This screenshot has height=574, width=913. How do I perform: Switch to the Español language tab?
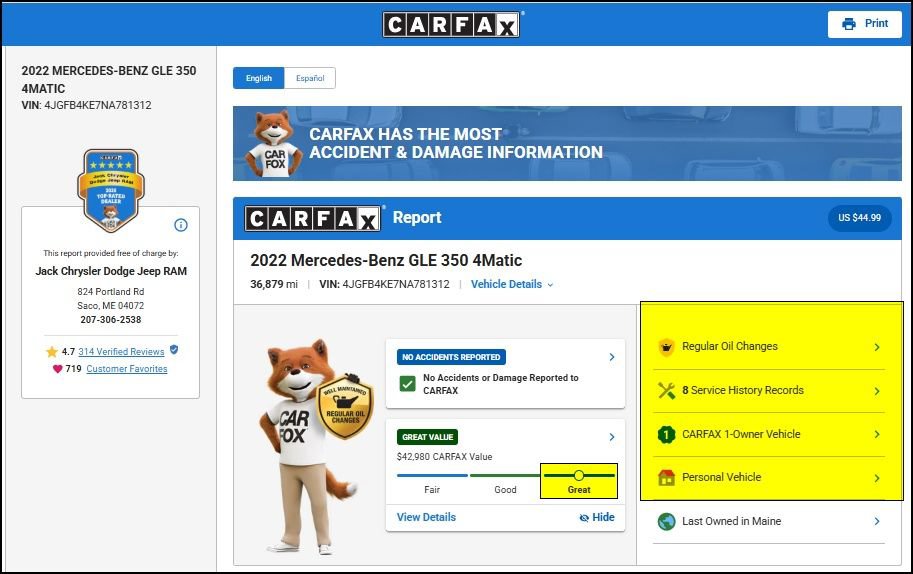pyautogui.click(x=310, y=78)
